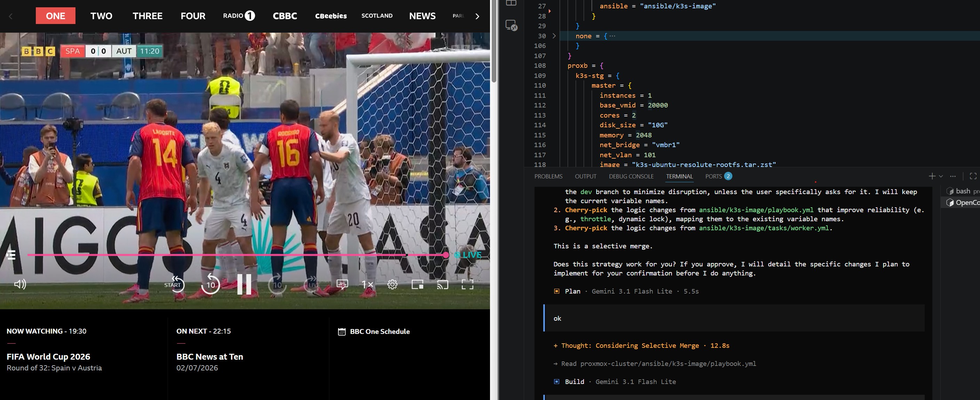Click the browser page vertical scrollbar
The width and height of the screenshot is (980, 400).
(494, 41)
